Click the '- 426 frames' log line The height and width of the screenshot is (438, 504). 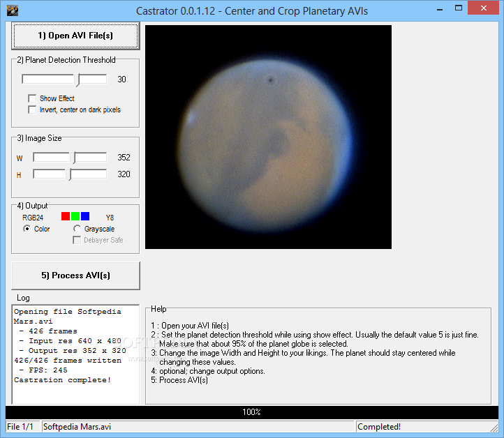[48, 331]
